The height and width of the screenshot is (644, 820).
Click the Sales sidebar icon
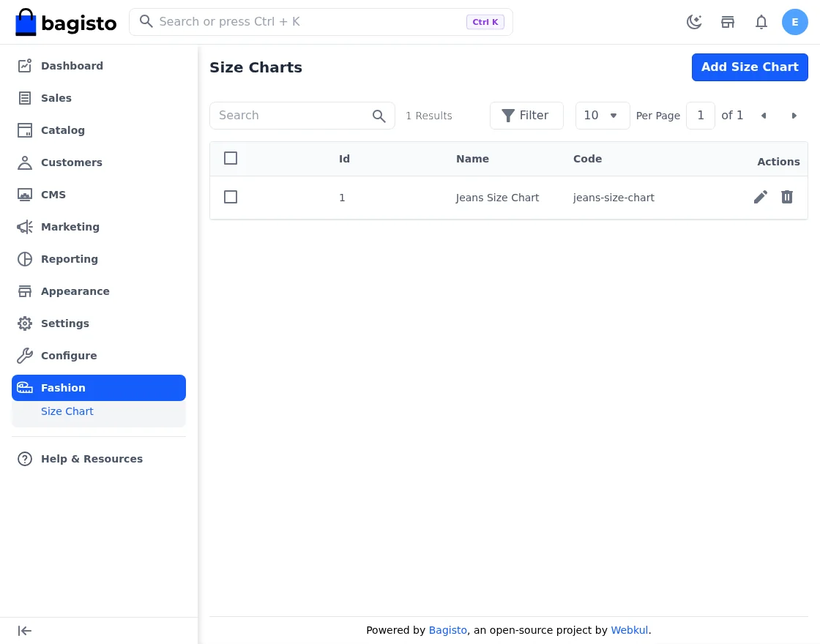tap(25, 98)
